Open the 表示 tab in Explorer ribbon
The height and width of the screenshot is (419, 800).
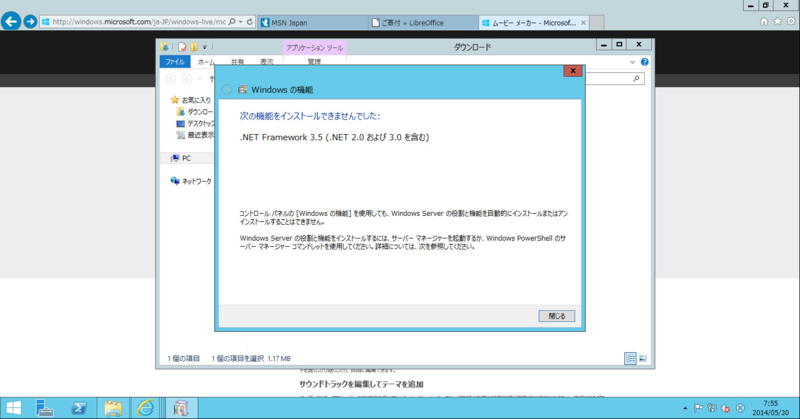(267, 62)
